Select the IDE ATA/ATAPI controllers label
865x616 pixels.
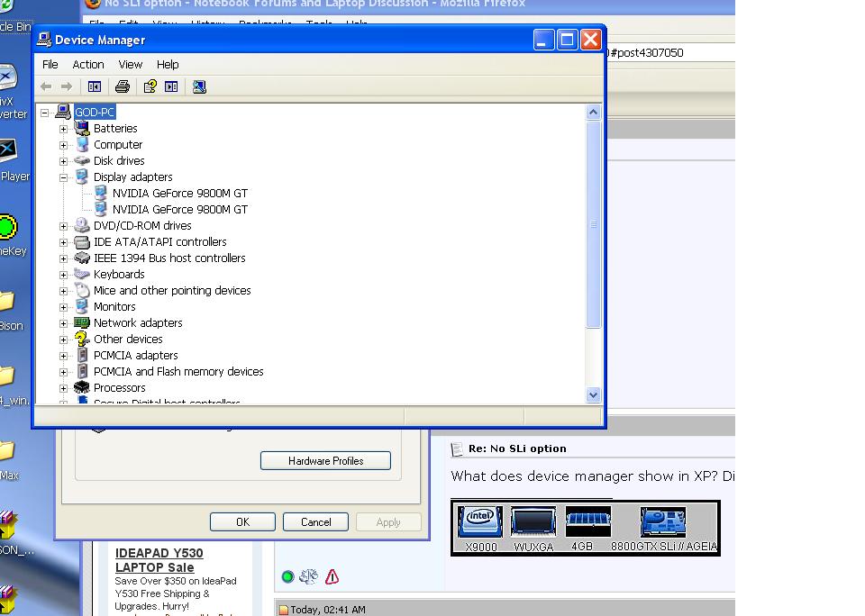(x=160, y=241)
